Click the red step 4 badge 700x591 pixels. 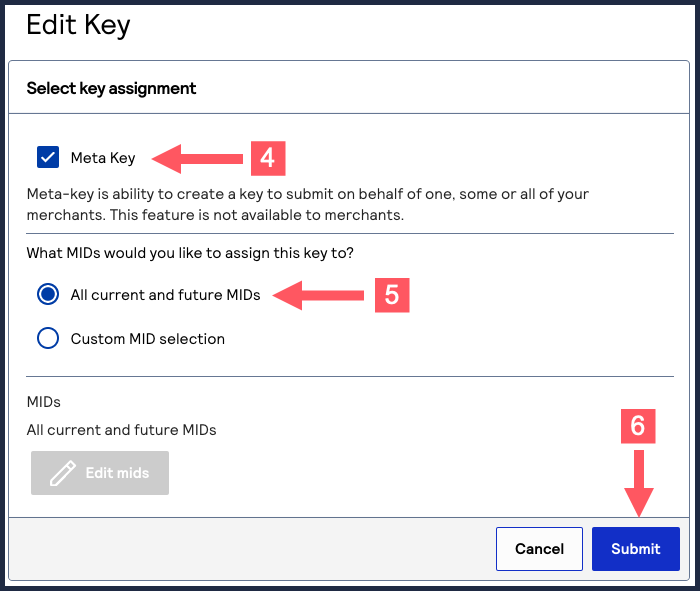click(266, 157)
